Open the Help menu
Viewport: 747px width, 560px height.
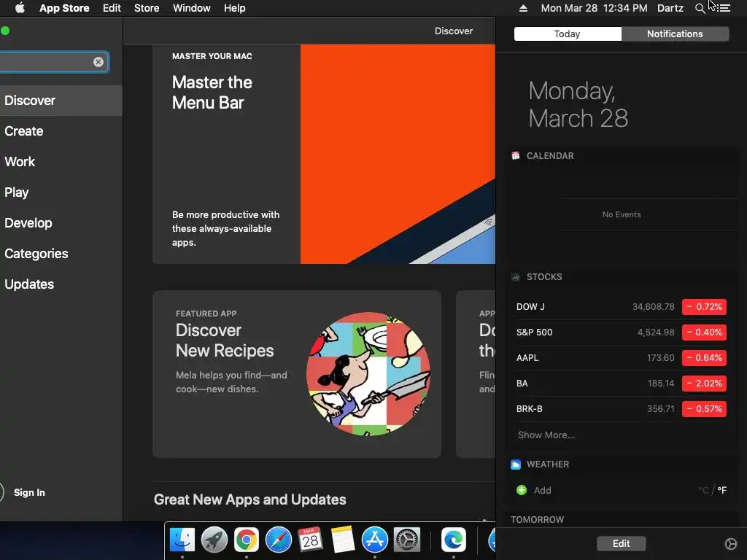pyautogui.click(x=235, y=8)
